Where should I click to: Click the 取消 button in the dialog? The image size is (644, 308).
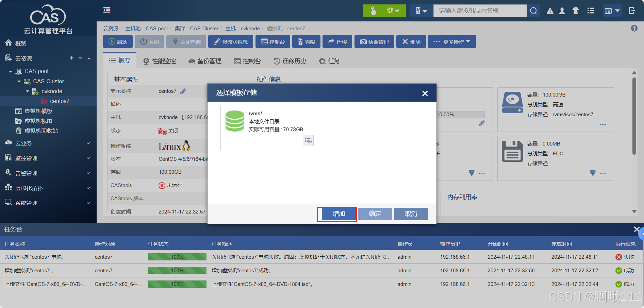(411, 214)
